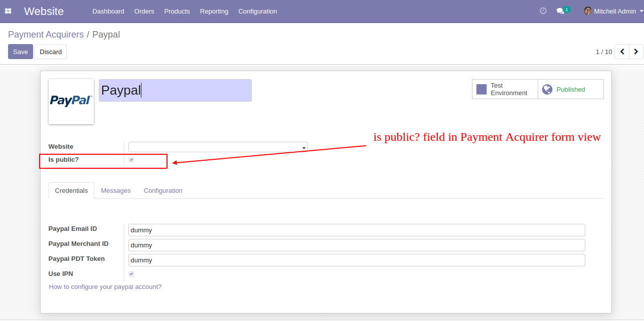This screenshot has height=321, width=644.
Task: Click the Is public? label
Action: point(64,160)
